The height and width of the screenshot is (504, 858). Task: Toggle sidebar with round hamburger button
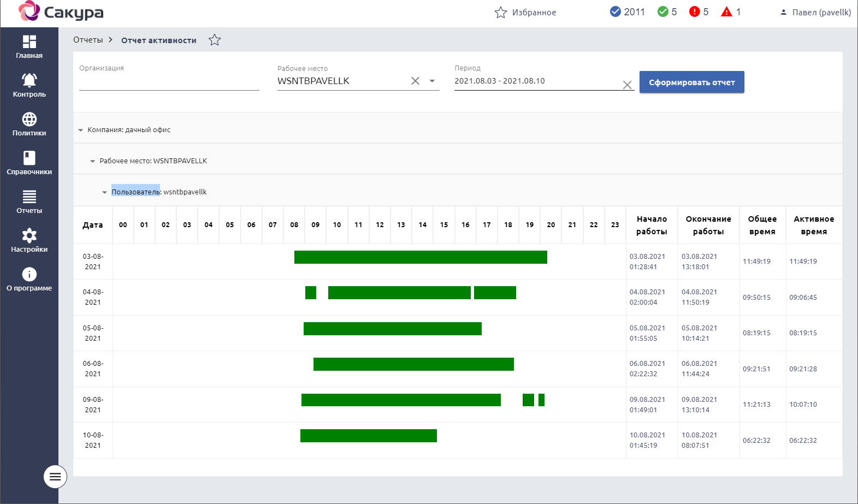(55, 477)
